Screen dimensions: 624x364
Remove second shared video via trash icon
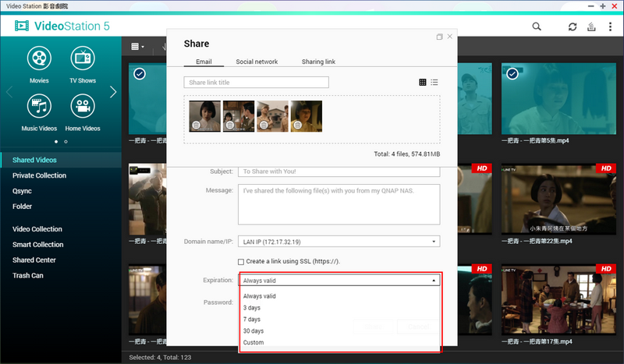click(x=229, y=125)
